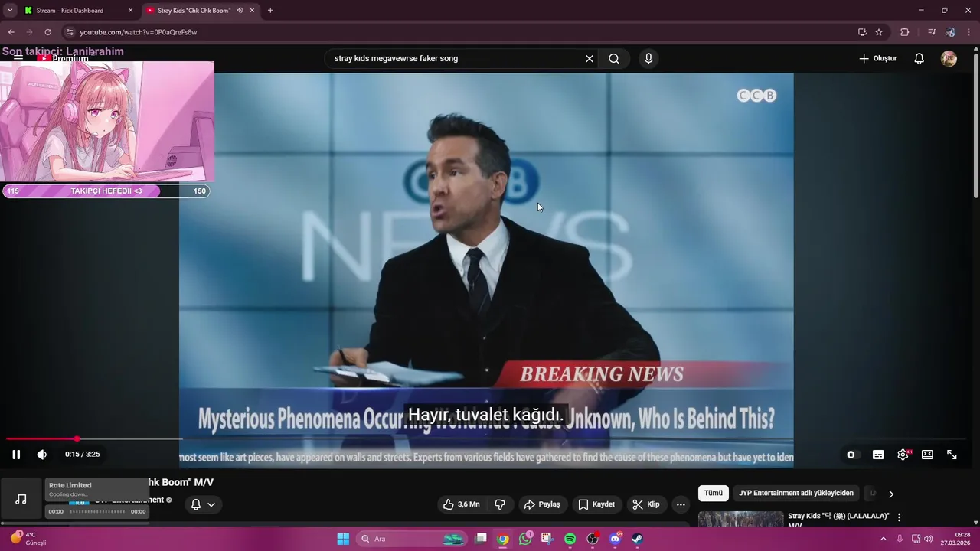Open the clock showing 09:28
This screenshot has height=551, width=980.
pos(956,539)
